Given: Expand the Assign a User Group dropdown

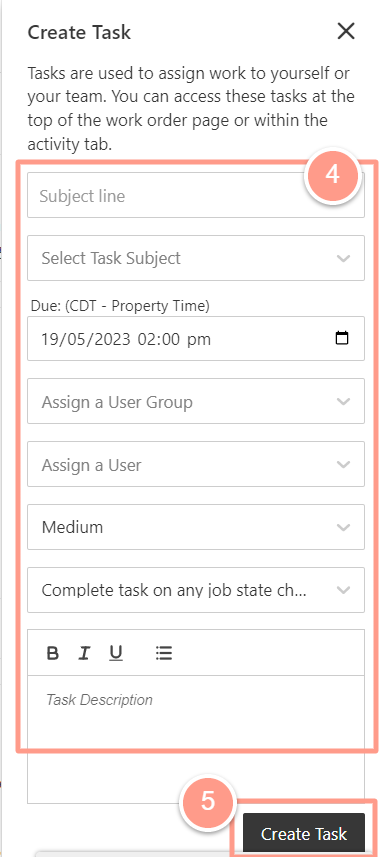Looking at the screenshot, I should point(196,401).
